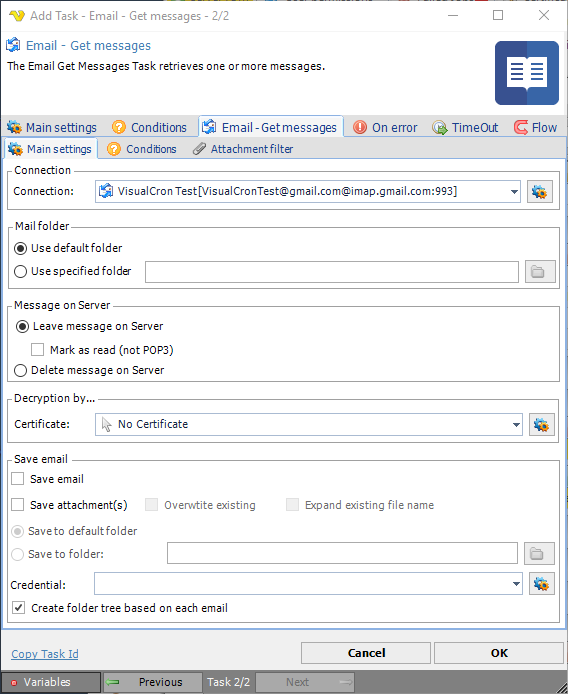The height and width of the screenshot is (694, 568).
Task: Click the Task 2/2 indicator
Action: point(228,682)
